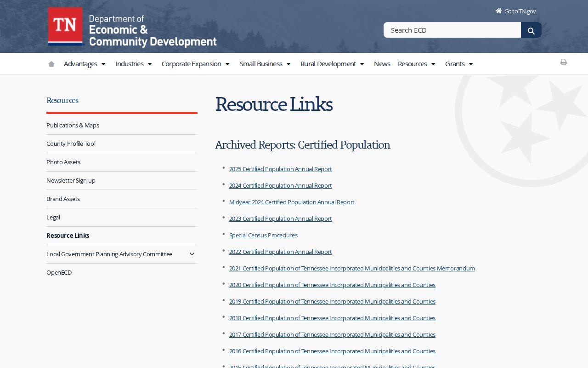This screenshot has width=588, height=368.
Task: Open the Small Business dropdown
Action: pos(266,64)
